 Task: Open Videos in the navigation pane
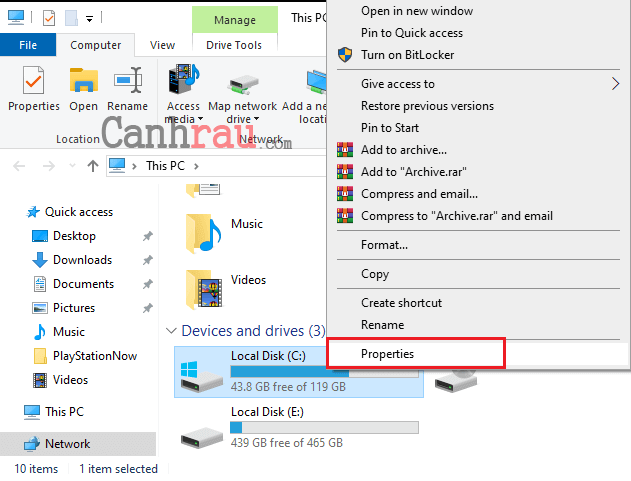70,380
